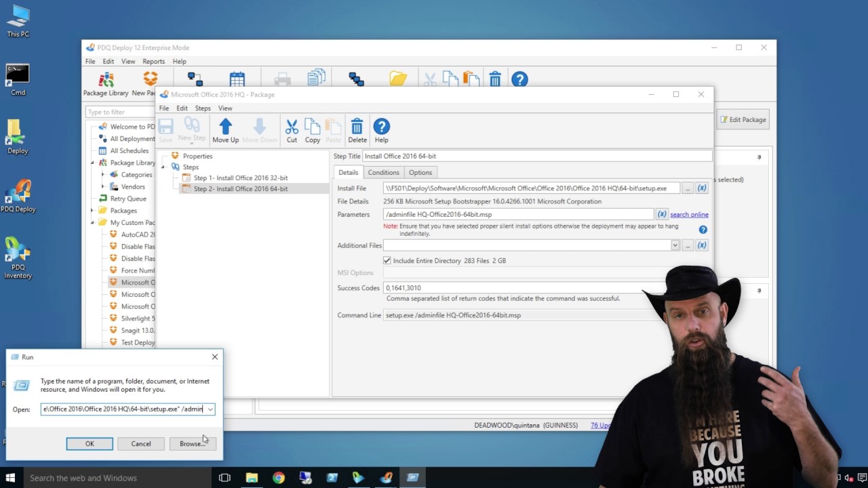This screenshot has height=488, width=868.
Task: Click the blue Help icon in PDQ Deploy main toolbar
Action: click(x=519, y=79)
